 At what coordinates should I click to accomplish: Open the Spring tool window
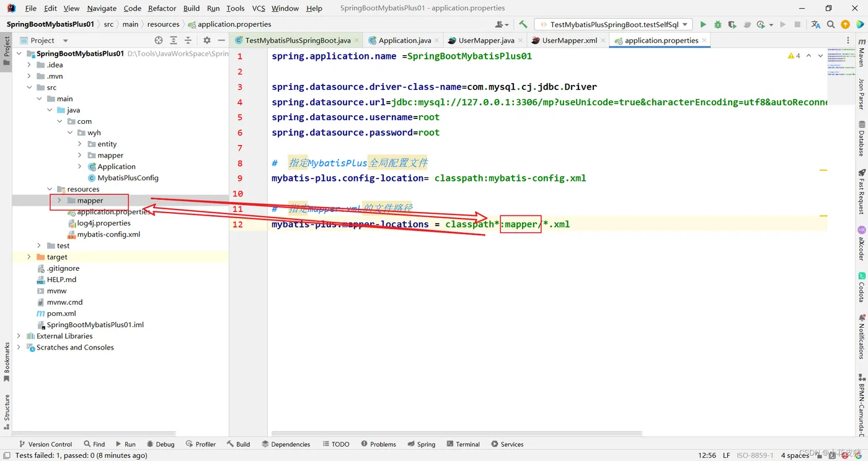421,444
